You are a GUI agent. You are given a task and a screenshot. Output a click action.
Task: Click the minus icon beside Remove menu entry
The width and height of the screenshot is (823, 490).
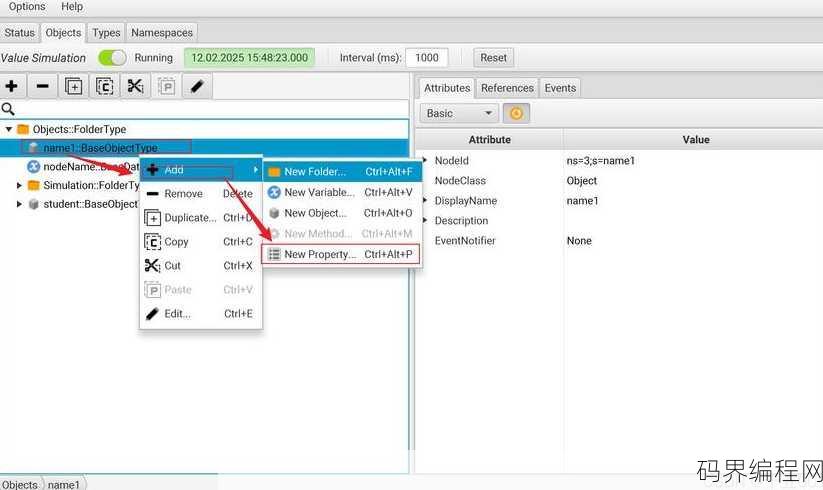(152, 194)
